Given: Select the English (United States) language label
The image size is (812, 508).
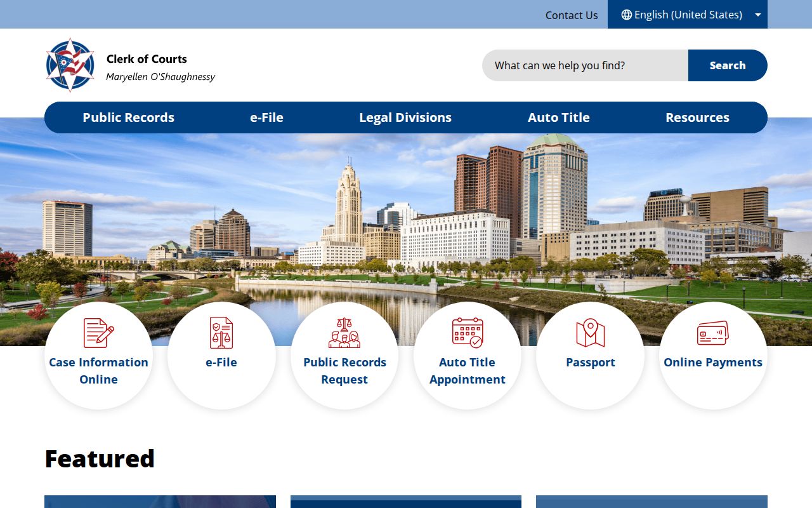Looking at the screenshot, I should pyautogui.click(x=688, y=15).
